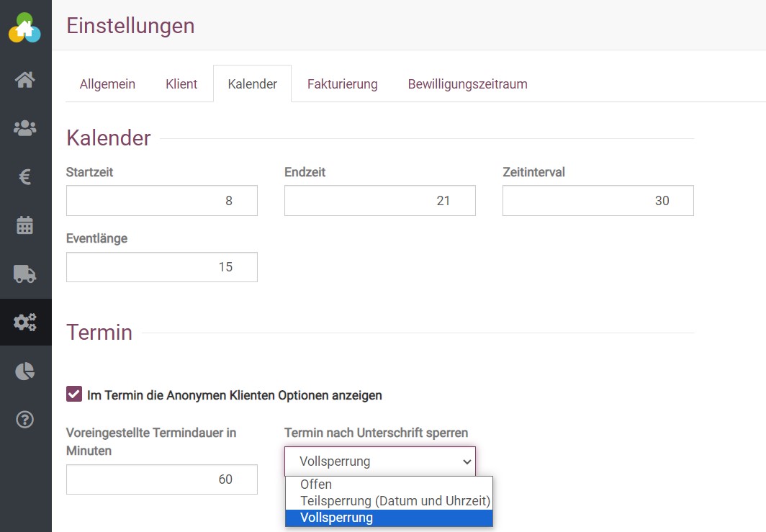
Task: Collapse the Termin nach Unterschrift sperren dropdown
Action: point(379,461)
